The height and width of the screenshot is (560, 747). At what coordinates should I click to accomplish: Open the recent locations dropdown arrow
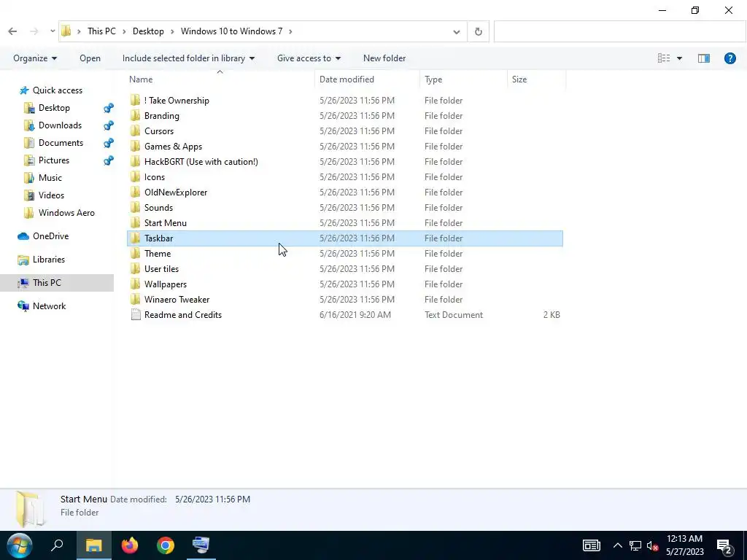pyautogui.click(x=53, y=31)
